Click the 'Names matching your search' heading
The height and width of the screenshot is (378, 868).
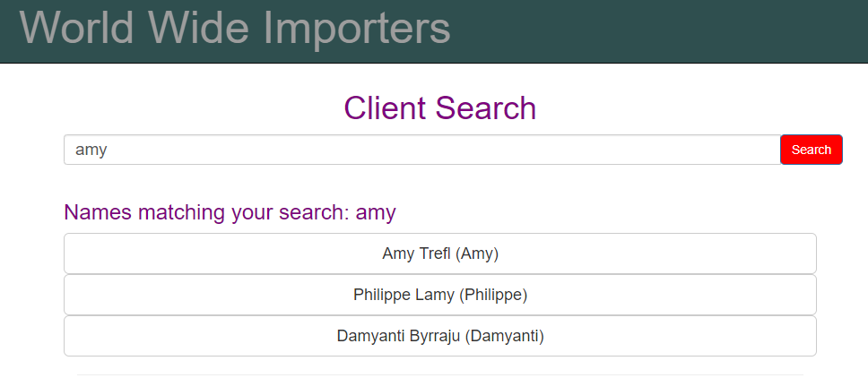[230, 212]
